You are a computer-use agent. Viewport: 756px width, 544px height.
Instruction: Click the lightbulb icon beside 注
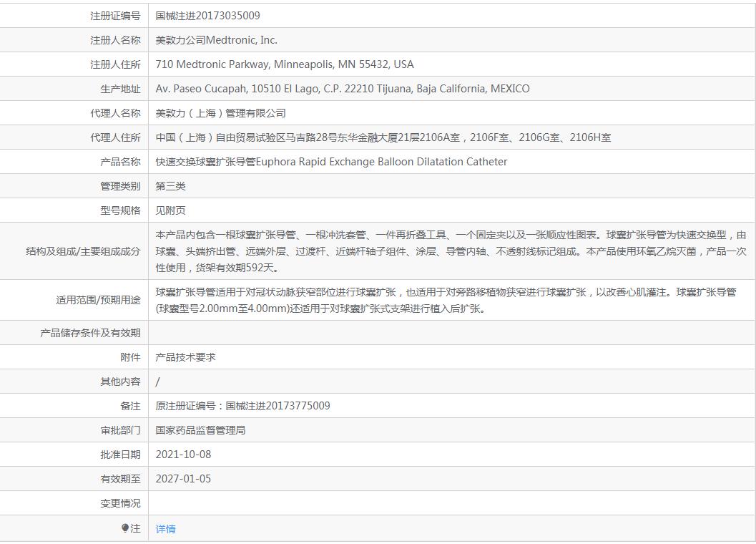(x=125, y=528)
